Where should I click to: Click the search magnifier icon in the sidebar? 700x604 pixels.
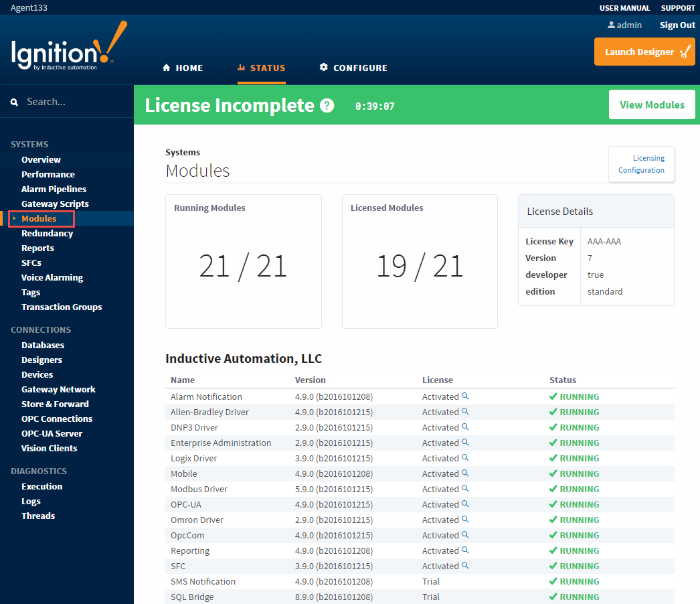pyautogui.click(x=14, y=101)
